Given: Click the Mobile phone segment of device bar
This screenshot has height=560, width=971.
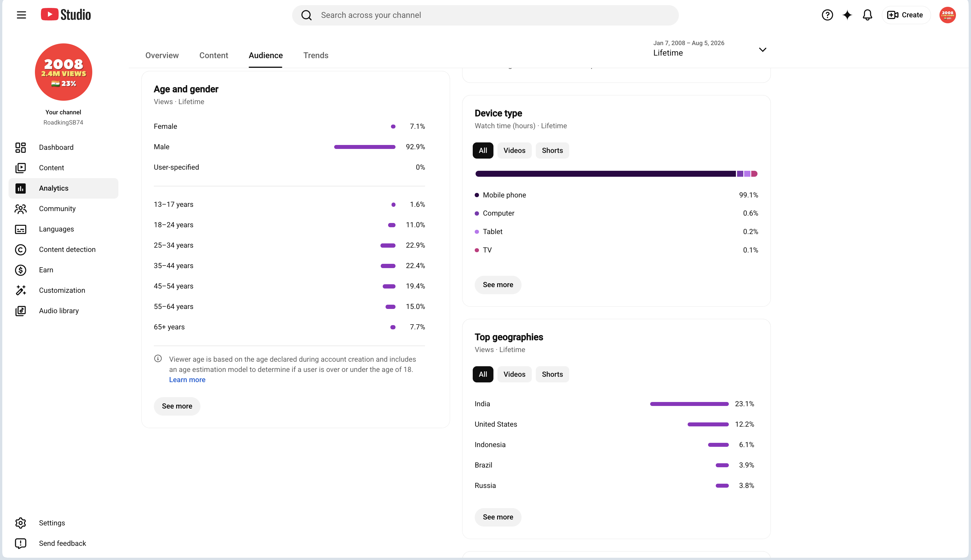Looking at the screenshot, I should 605,174.
